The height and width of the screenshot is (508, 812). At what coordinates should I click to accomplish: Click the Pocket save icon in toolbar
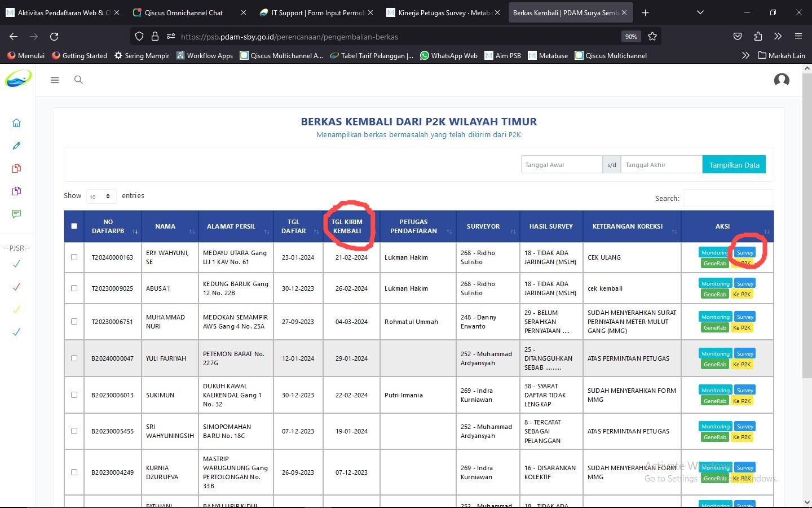738,37
